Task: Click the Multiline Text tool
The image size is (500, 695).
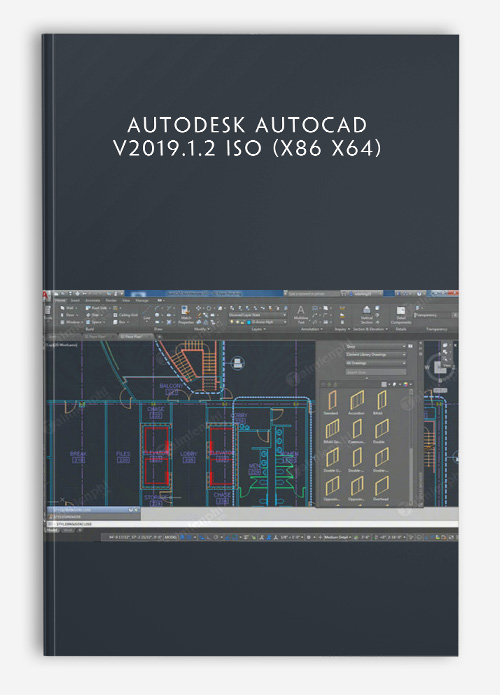Action: [301, 313]
